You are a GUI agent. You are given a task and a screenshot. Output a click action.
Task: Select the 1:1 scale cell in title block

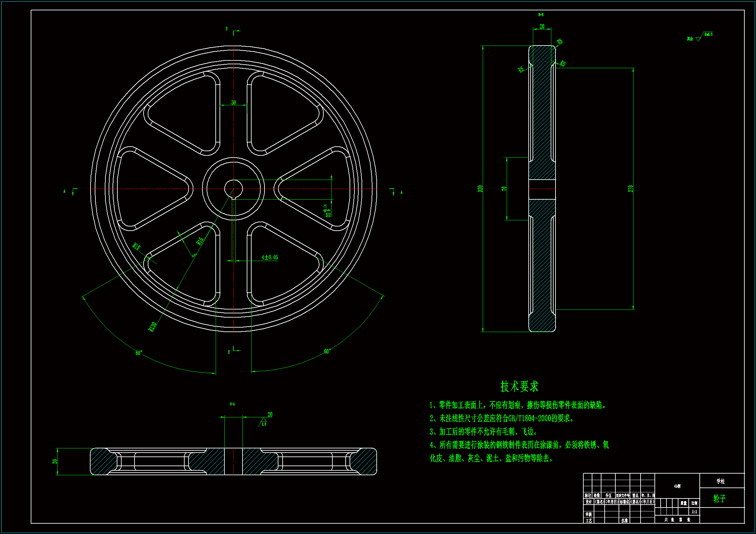click(x=694, y=512)
